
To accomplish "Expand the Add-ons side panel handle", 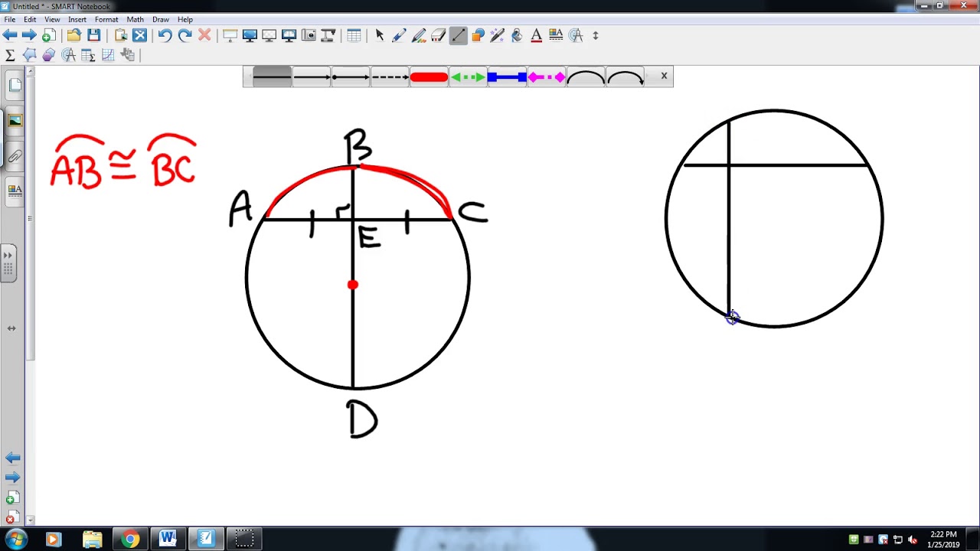I will pyautogui.click(x=8, y=264).
